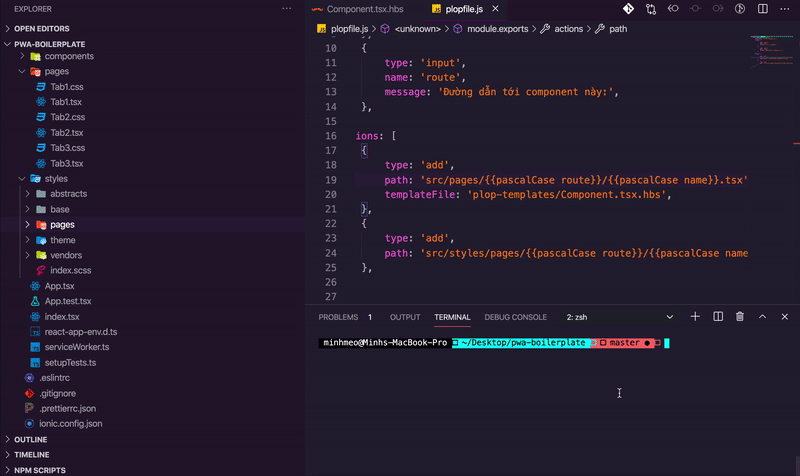Split the terminal panel
The image size is (800, 476).
718,317
